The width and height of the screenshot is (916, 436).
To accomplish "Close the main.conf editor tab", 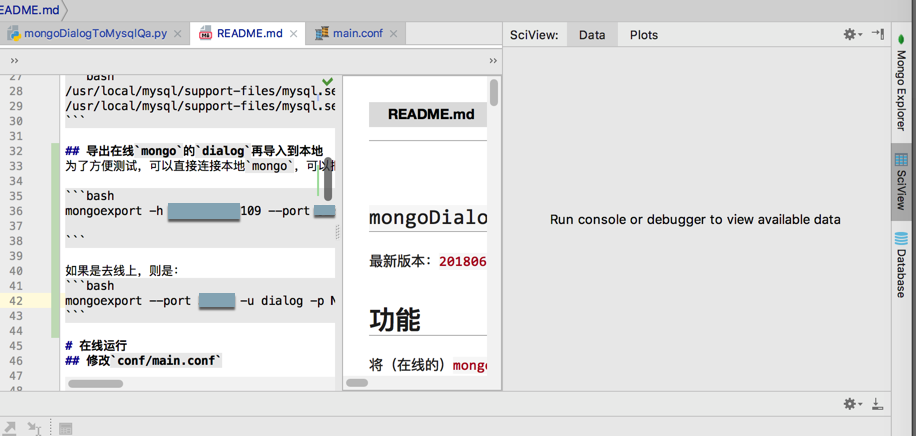I will (394, 34).
